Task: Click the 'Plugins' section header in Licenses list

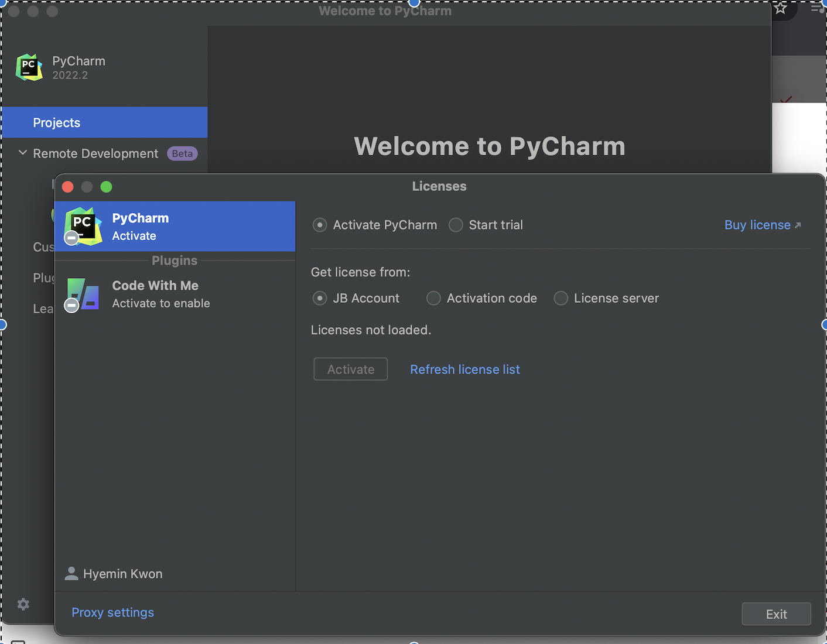Action: [x=175, y=261]
